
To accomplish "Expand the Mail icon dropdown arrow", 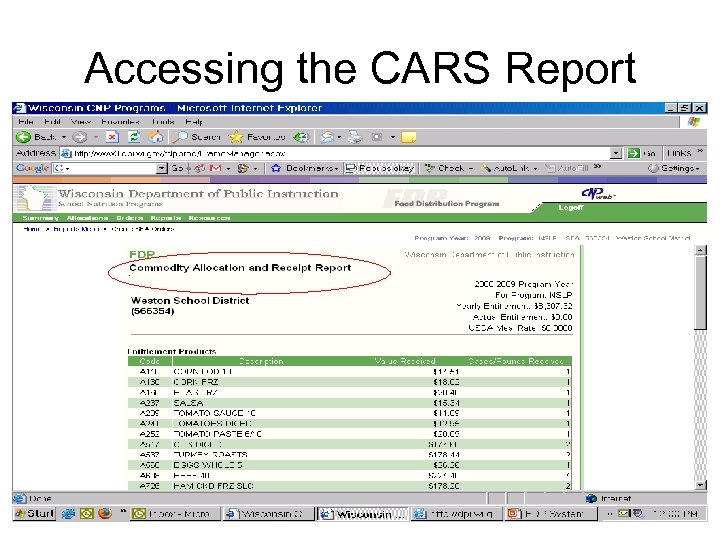I will point(339,137).
